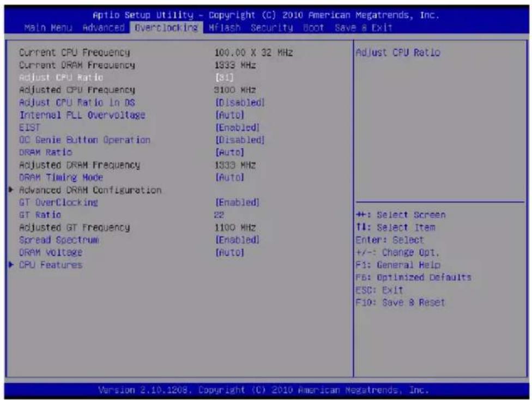Toggle GT OverClocking [Enabled] value
Image resolution: width=532 pixels, height=400 pixels.
click(238, 203)
